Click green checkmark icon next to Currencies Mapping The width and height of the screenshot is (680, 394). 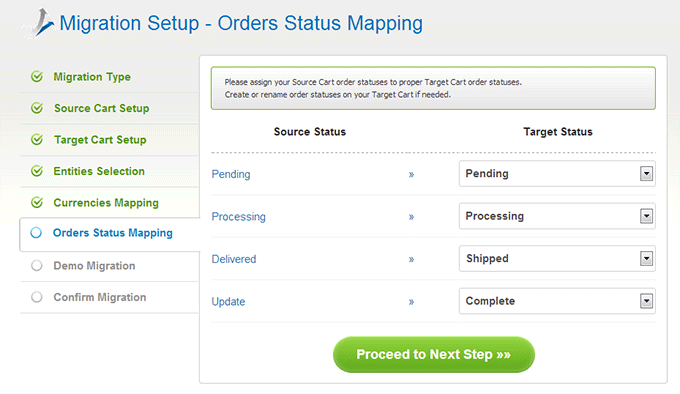(x=37, y=202)
